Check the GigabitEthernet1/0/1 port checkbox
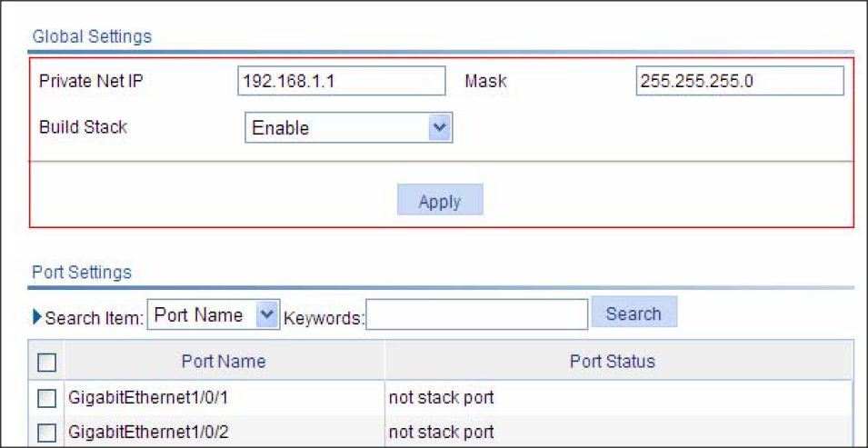This screenshot has height=448, width=868. (x=46, y=398)
